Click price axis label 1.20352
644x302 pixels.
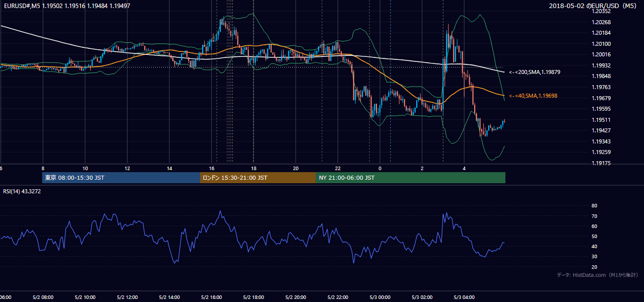click(x=602, y=11)
